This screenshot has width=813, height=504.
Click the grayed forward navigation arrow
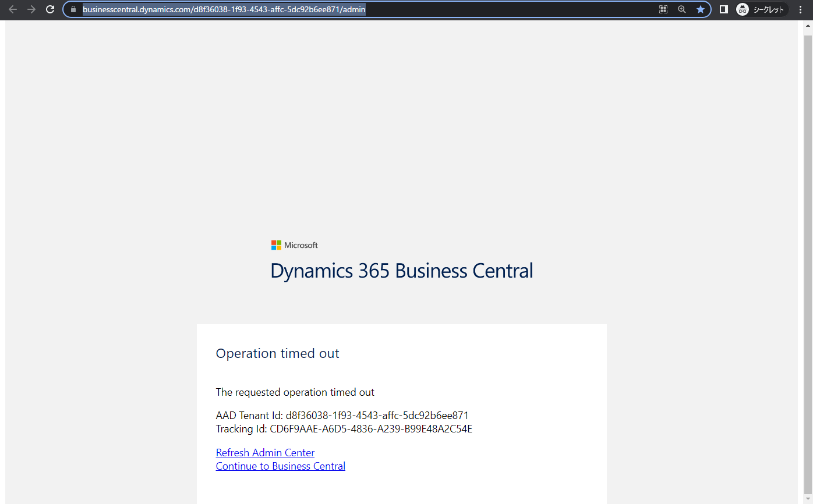coord(31,9)
